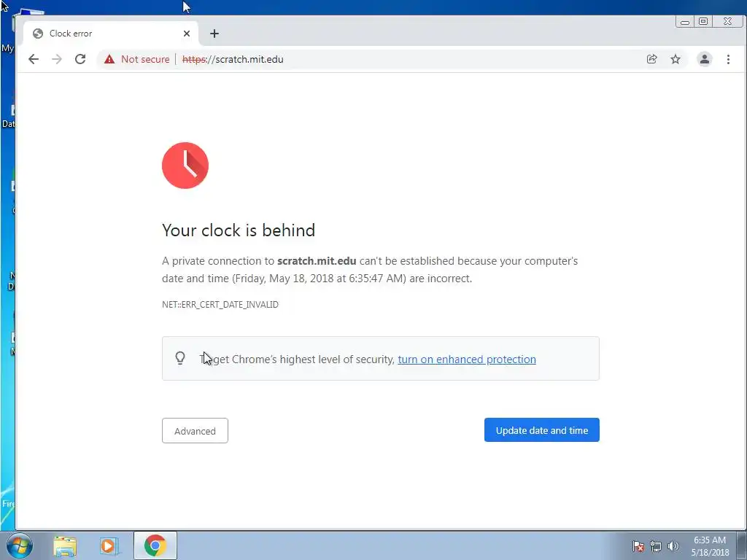Screen dimensions: 747x560
Task: Click the red clock error icon
Action: click(185, 166)
